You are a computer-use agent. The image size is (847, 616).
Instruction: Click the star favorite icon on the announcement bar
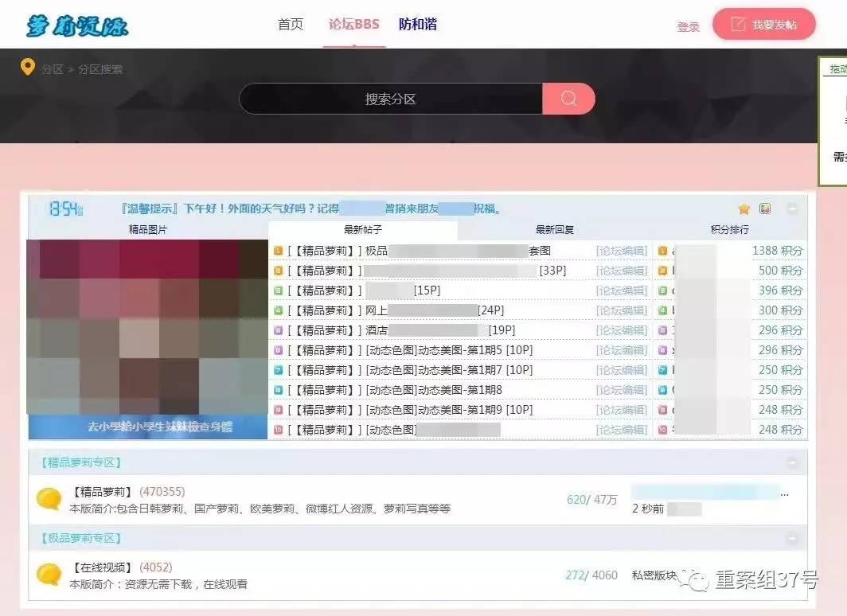[744, 208]
